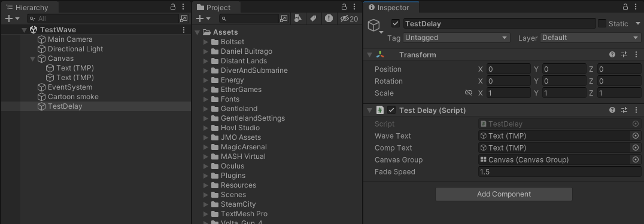The image size is (644, 224).
Task: Expand the Daniel Buitrago folder
Action: click(206, 51)
